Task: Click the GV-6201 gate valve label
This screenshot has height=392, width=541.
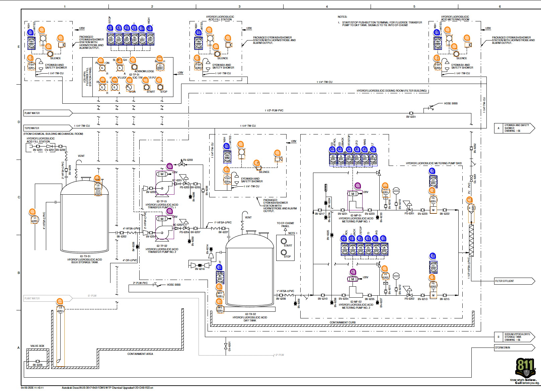Action: [229, 346]
